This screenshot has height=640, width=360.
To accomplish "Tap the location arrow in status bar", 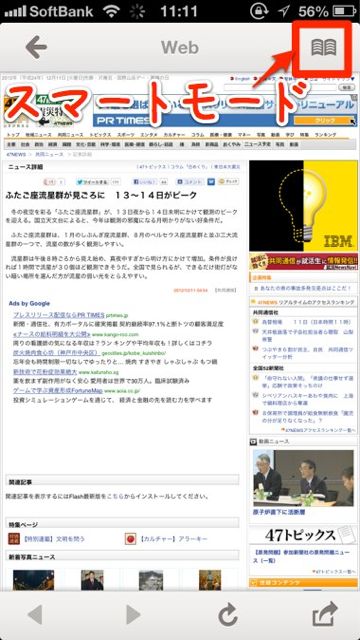I will point(283,11).
